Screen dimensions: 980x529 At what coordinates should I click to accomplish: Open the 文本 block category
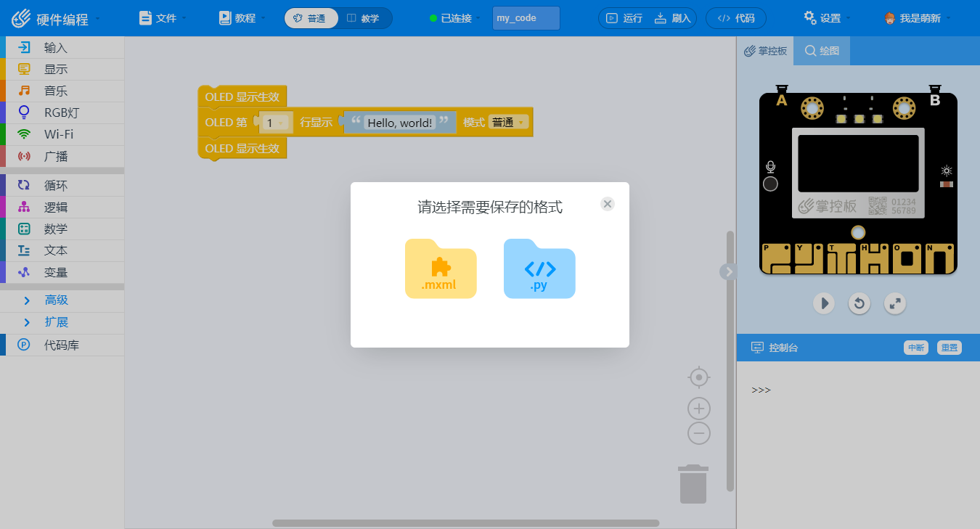62,250
